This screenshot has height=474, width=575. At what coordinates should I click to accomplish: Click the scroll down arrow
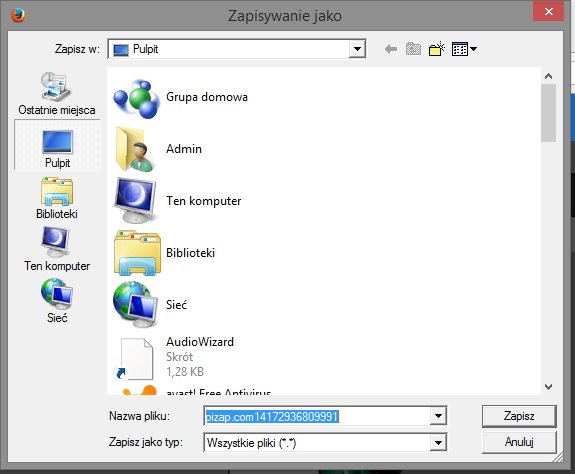pos(549,387)
